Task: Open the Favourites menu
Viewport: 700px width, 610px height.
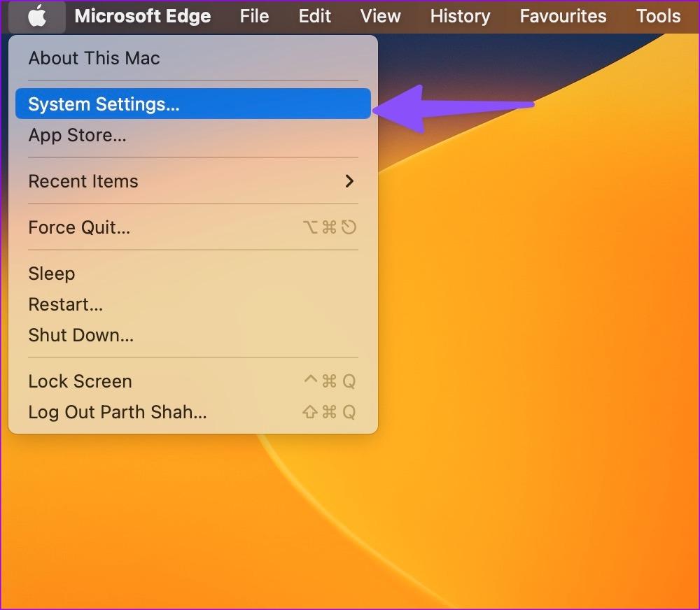Action: click(563, 17)
